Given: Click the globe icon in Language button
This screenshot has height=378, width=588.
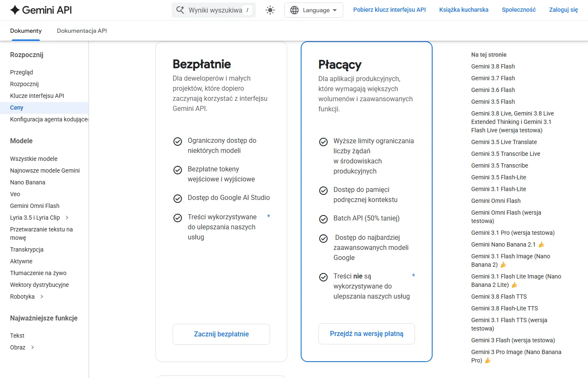Looking at the screenshot, I should coord(294,10).
